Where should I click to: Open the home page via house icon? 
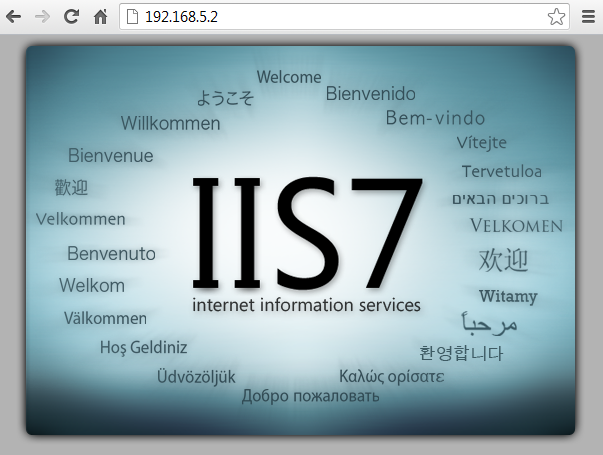(x=100, y=17)
